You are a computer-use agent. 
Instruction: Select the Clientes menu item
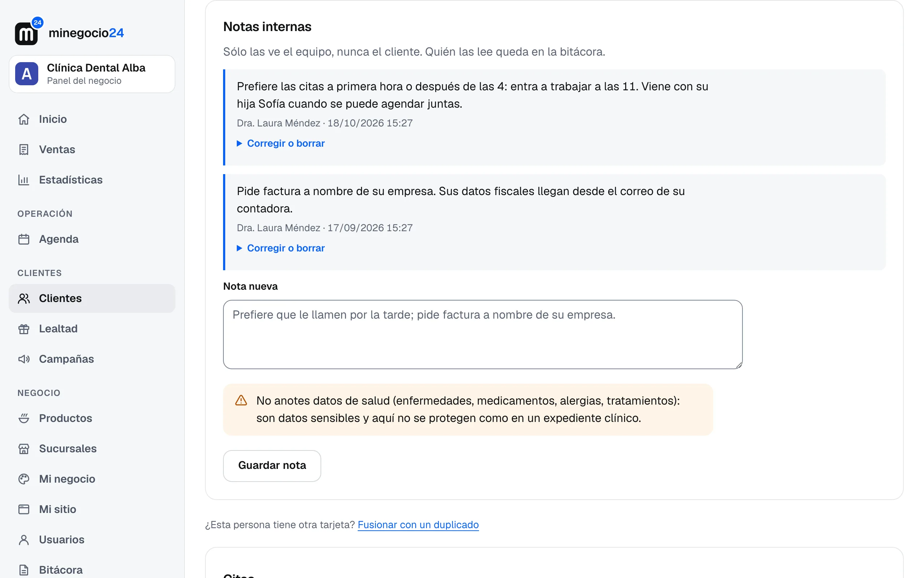[x=92, y=298]
